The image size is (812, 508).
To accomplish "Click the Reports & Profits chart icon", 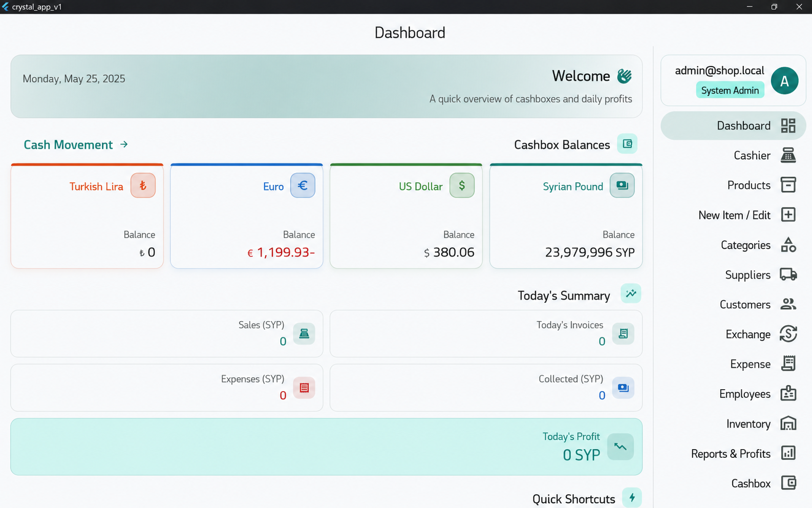I will (x=788, y=453).
